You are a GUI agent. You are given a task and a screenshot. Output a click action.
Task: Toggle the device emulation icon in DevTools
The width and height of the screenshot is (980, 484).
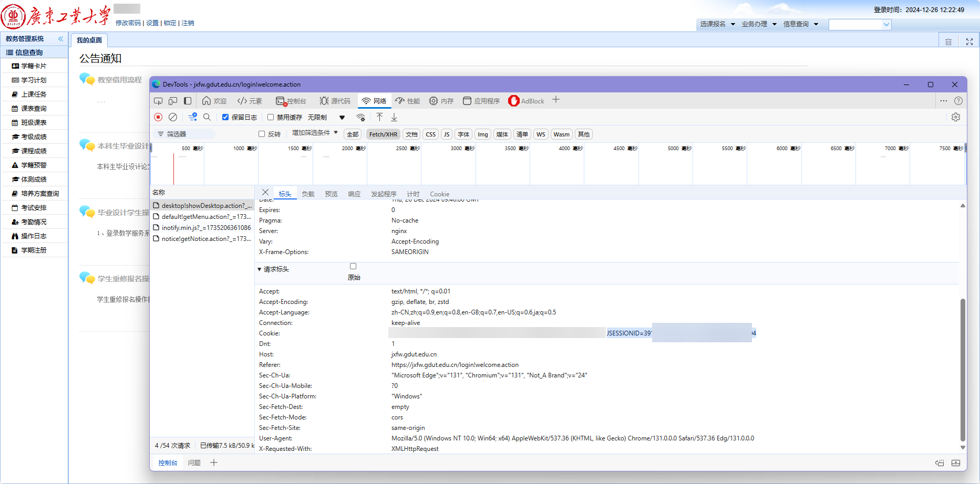click(x=173, y=101)
